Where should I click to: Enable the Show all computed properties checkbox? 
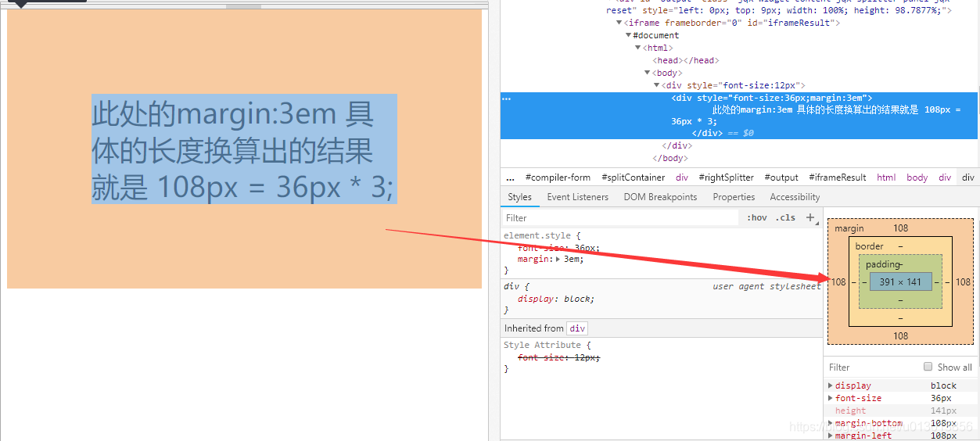[928, 367]
